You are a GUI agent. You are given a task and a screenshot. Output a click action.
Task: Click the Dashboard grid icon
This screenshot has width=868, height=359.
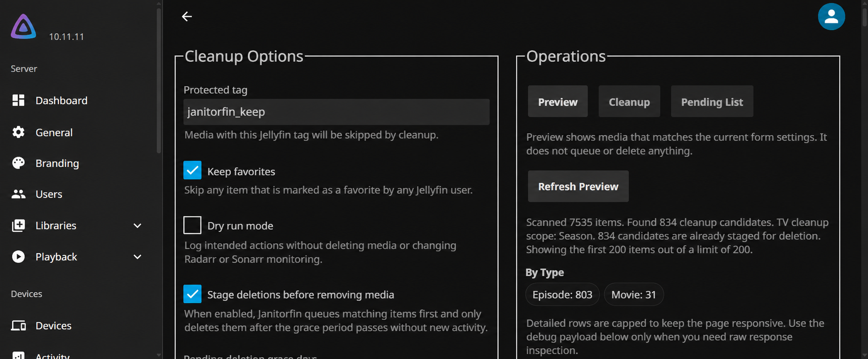point(18,101)
